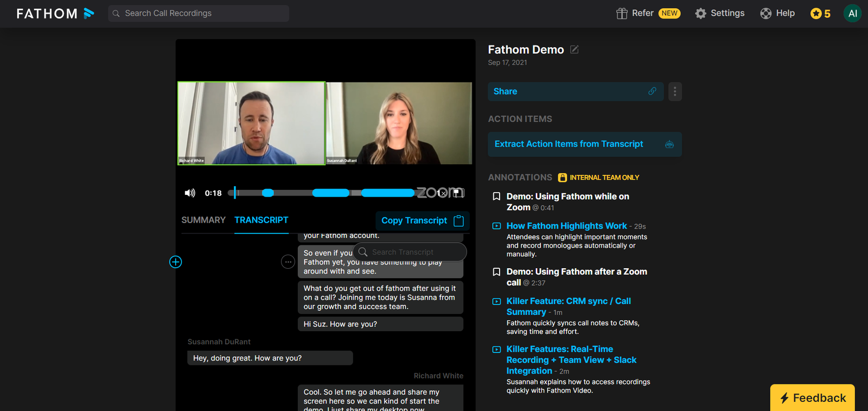Click the search magnifier in header search
Screen dimensions: 868x411
coord(116,14)
